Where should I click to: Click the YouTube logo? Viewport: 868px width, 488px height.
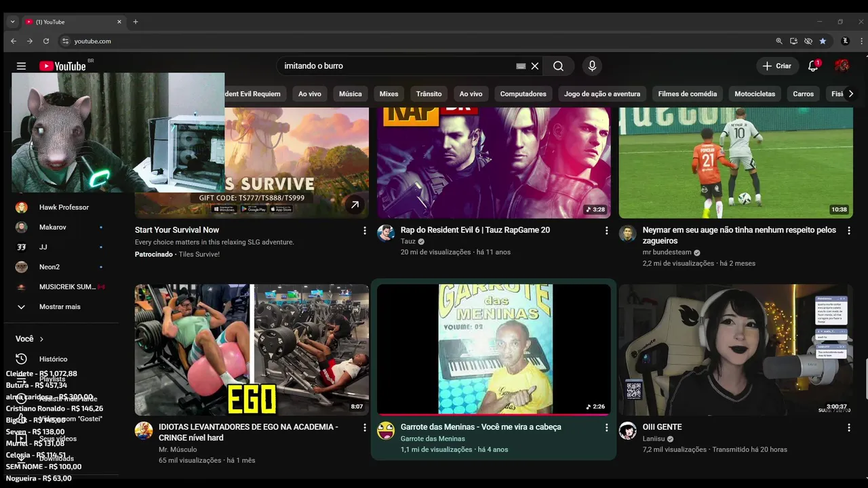click(x=62, y=66)
